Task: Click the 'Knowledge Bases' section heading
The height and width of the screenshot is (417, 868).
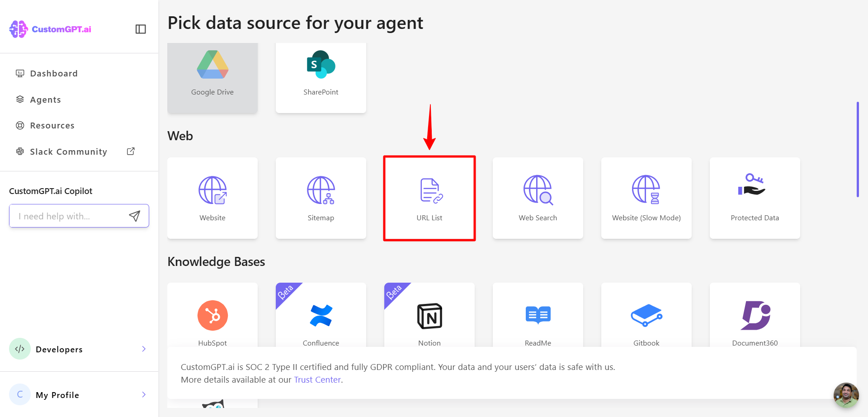Action: (x=216, y=261)
